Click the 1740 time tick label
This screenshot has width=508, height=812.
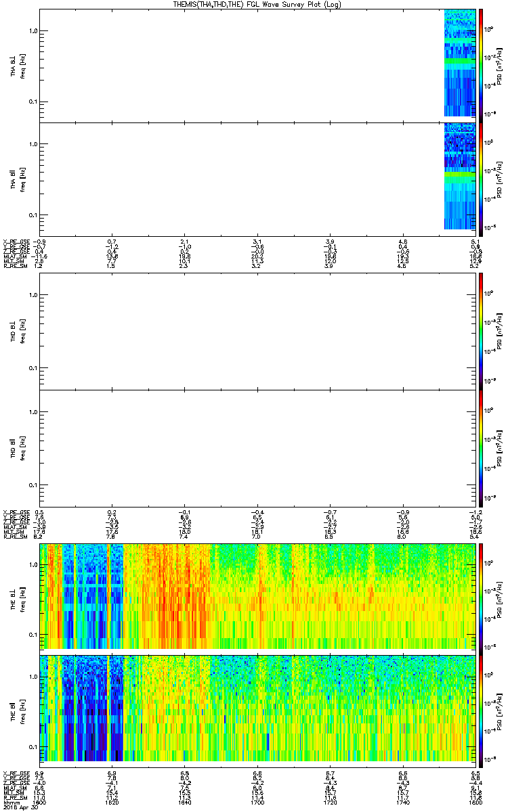click(x=403, y=801)
